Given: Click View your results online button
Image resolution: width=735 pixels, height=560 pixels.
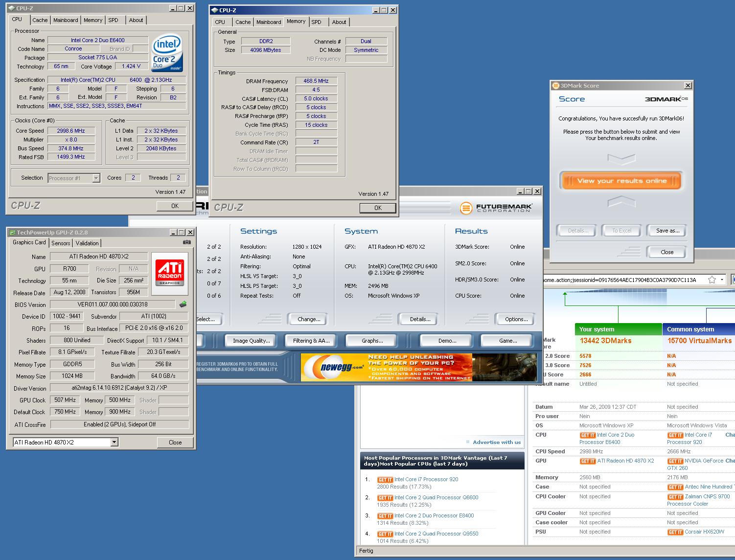Looking at the screenshot, I should click(x=621, y=181).
